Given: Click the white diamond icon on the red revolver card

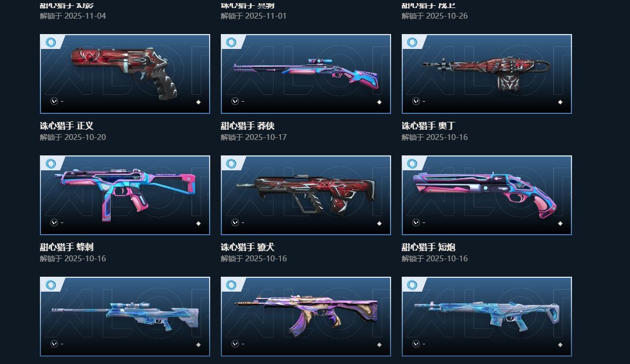Looking at the screenshot, I should point(198,102).
